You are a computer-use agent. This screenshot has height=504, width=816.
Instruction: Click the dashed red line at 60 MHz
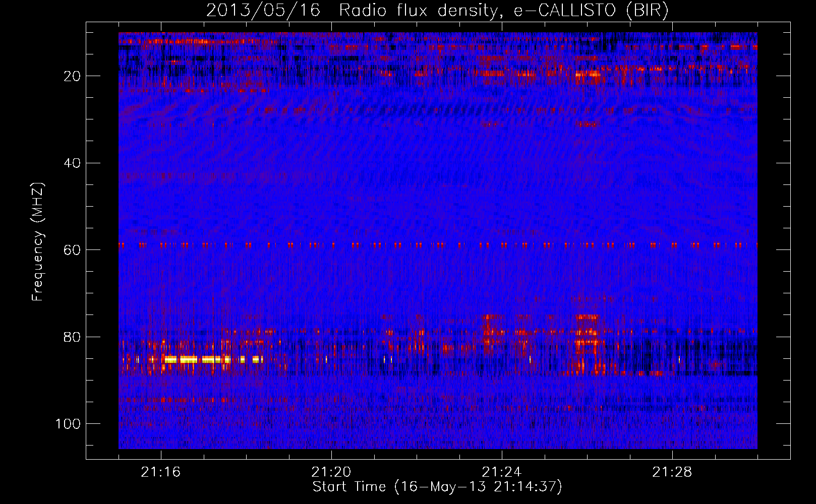click(x=438, y=245)
